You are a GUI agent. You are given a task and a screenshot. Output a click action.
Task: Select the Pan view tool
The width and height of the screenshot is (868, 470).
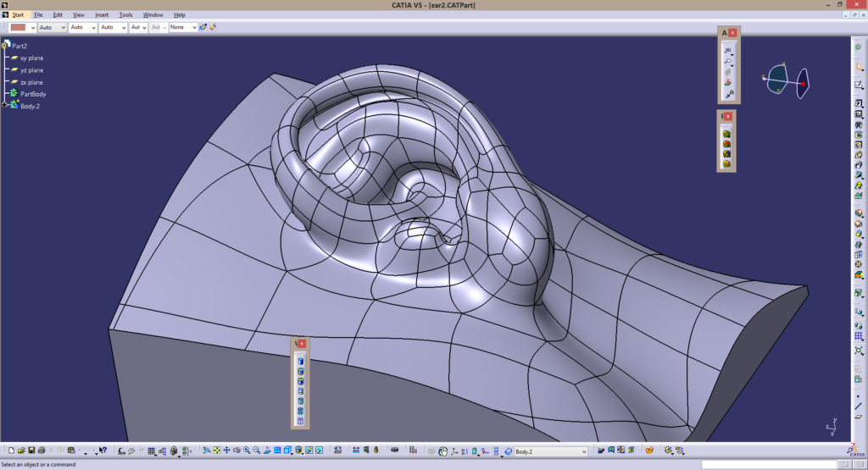point(227,451)
